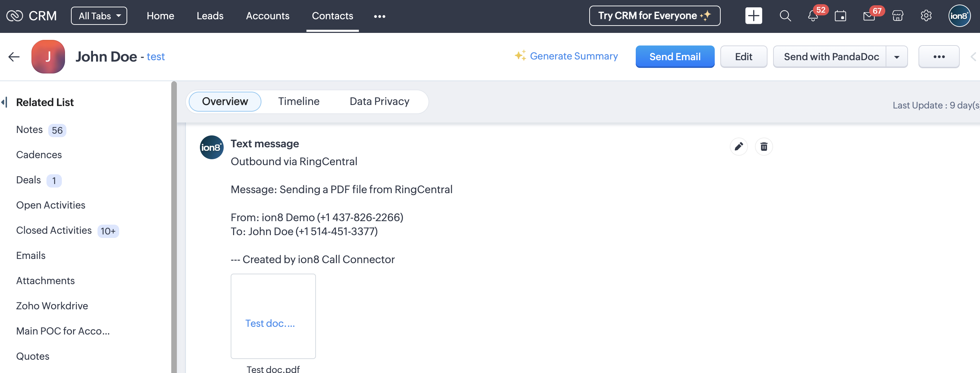Click the Test doc.pdf file name

pos(273,369)
